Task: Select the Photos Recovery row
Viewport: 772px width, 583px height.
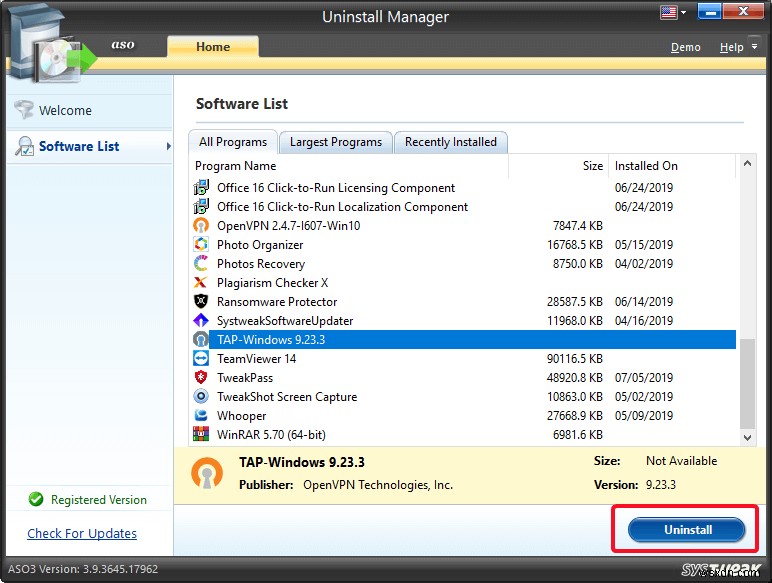Action: click(463, 263)
